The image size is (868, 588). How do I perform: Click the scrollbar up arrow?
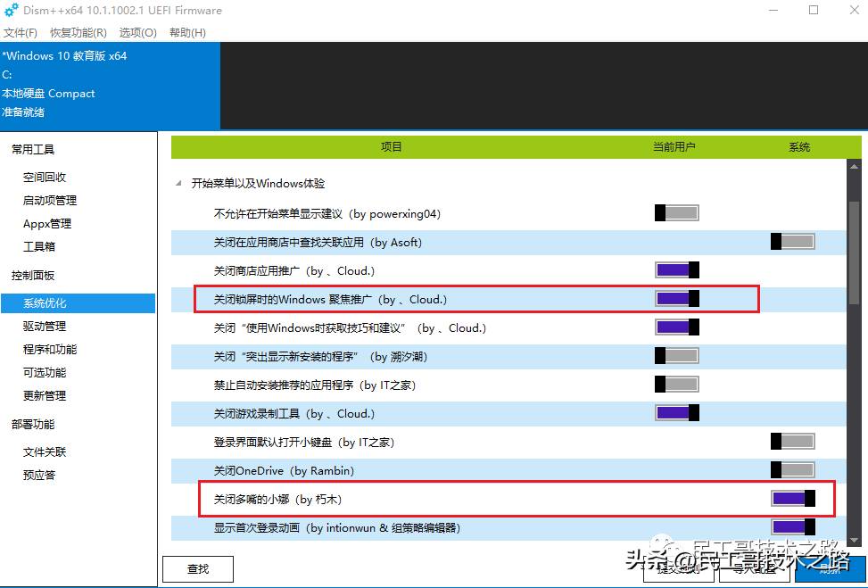(x=854, y=166)
